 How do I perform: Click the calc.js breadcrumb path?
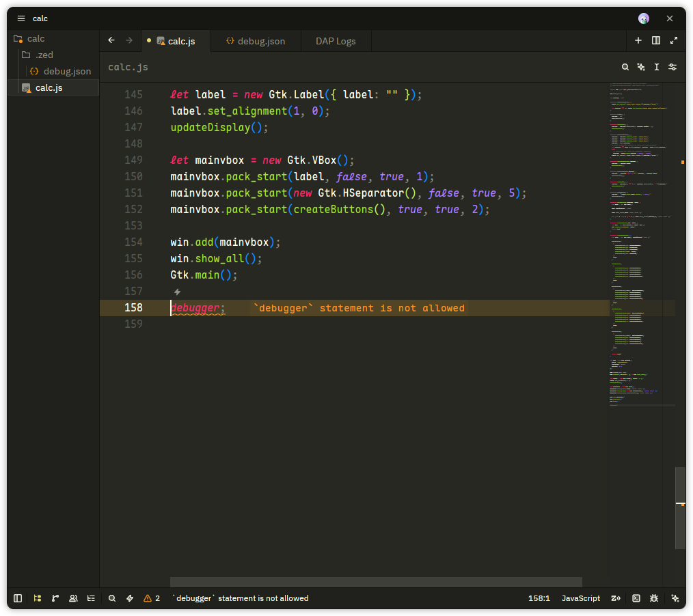(128, 67)
